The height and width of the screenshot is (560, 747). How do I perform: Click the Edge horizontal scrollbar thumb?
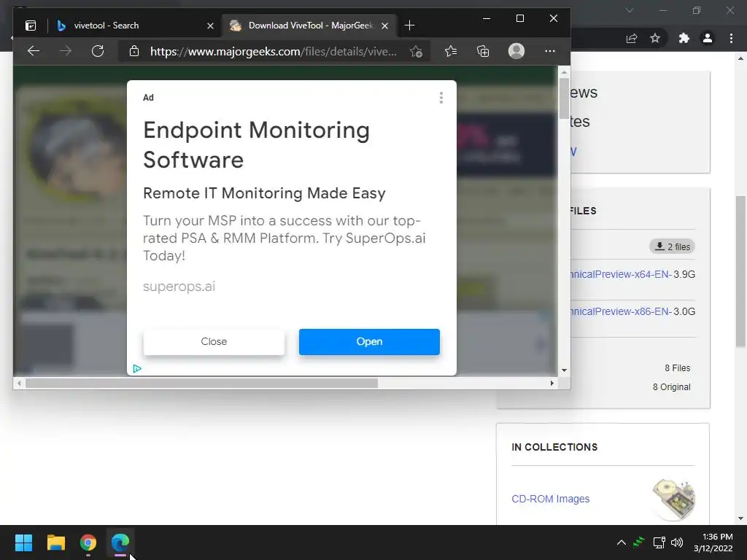(x=201, y=384)
